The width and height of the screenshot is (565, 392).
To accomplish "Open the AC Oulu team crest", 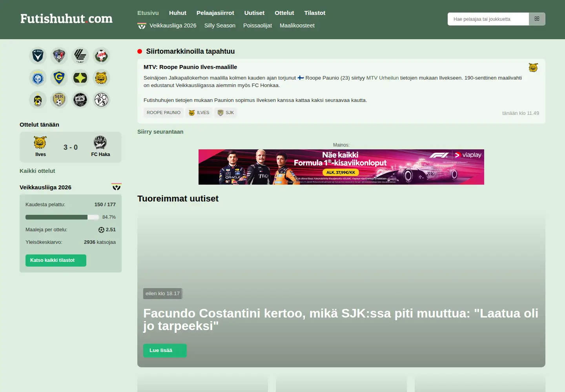I will click(x=38, y=56).
